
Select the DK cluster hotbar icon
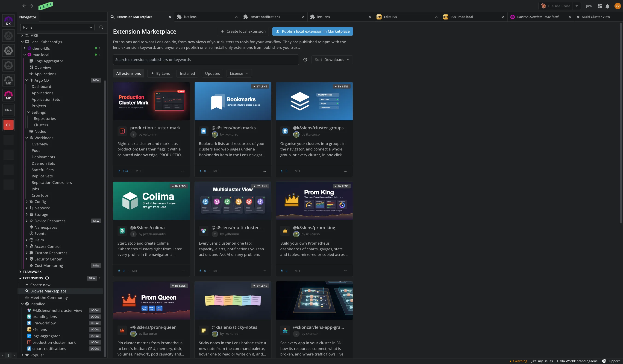click(8, 21)
